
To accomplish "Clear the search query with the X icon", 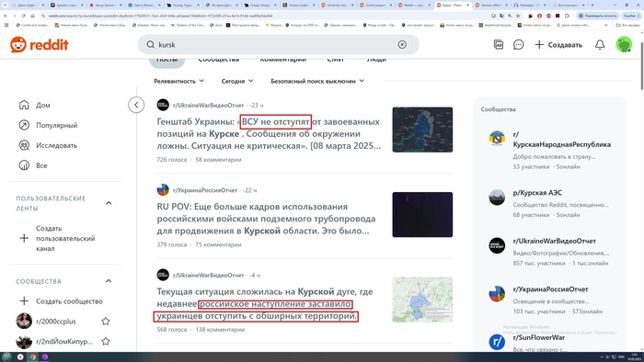I will point(402,45).
